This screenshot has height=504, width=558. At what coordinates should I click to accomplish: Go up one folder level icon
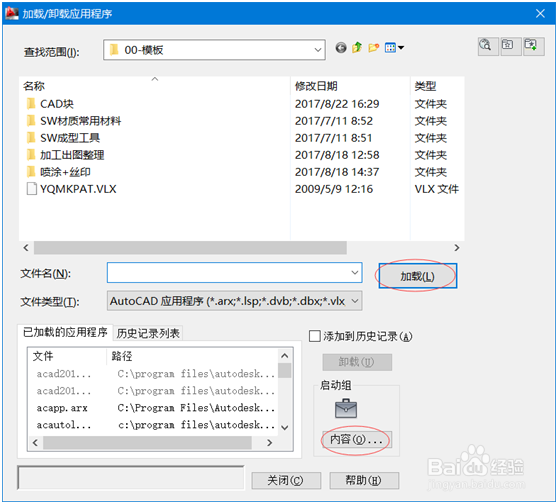(357, 47)
